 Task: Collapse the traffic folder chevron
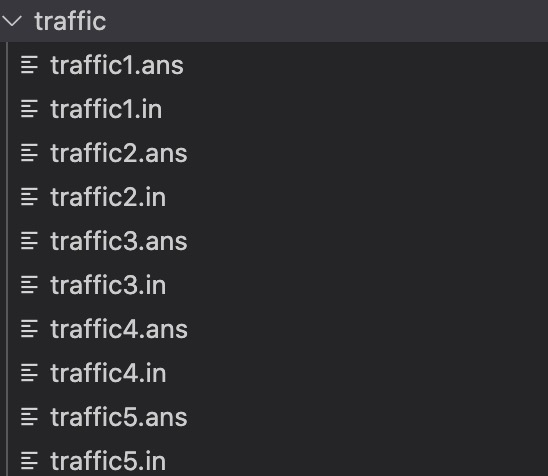pyautogui.click(x=12, y=21)
